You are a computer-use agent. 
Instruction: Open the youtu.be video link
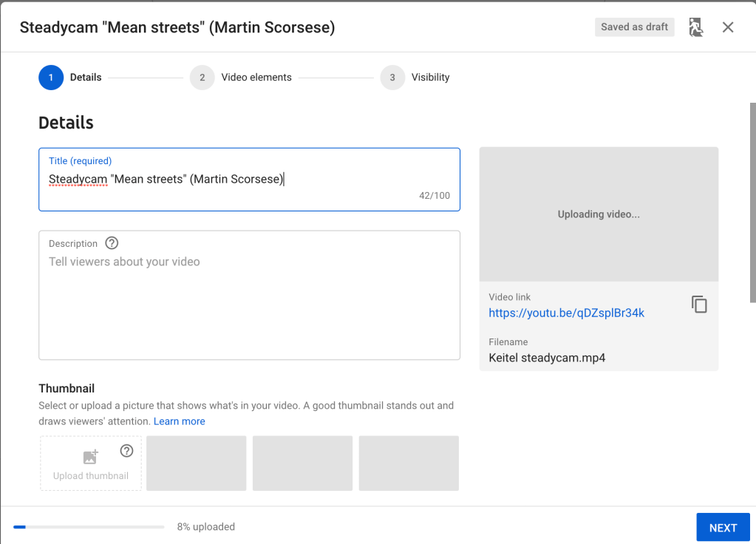point(566,313)
